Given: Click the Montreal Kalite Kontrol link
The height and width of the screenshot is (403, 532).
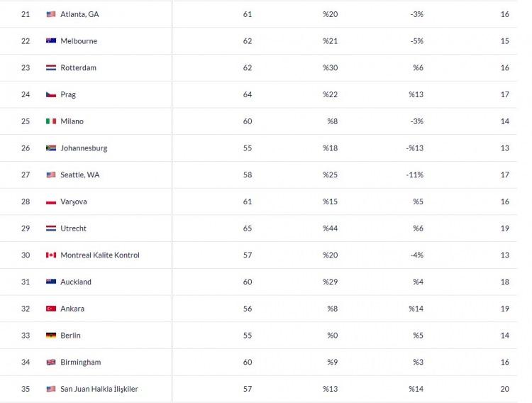Looking at the screenshot, I should coord(100,255).
